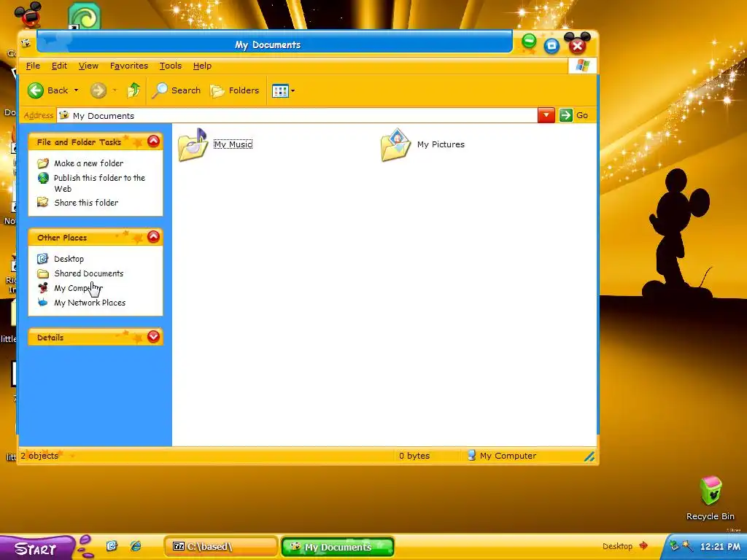Click the Desktop toolbar on taskbar

pos(617,546)
